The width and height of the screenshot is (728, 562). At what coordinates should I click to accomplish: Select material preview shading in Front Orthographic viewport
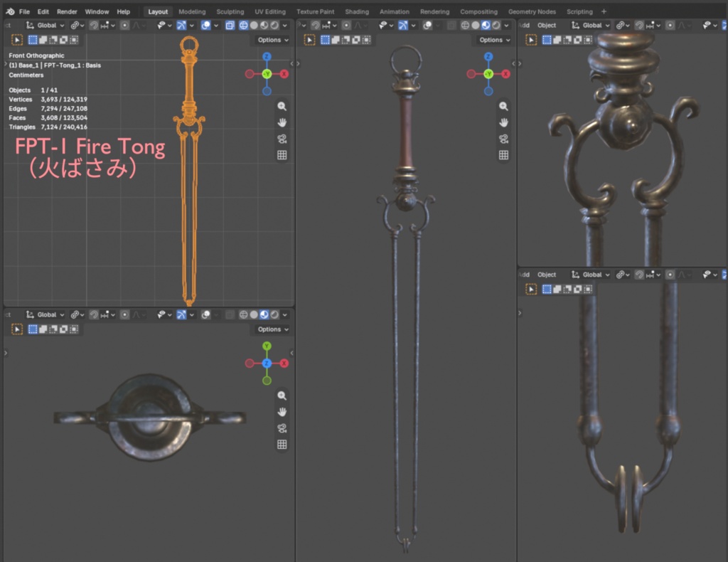[x=264, y=26]
